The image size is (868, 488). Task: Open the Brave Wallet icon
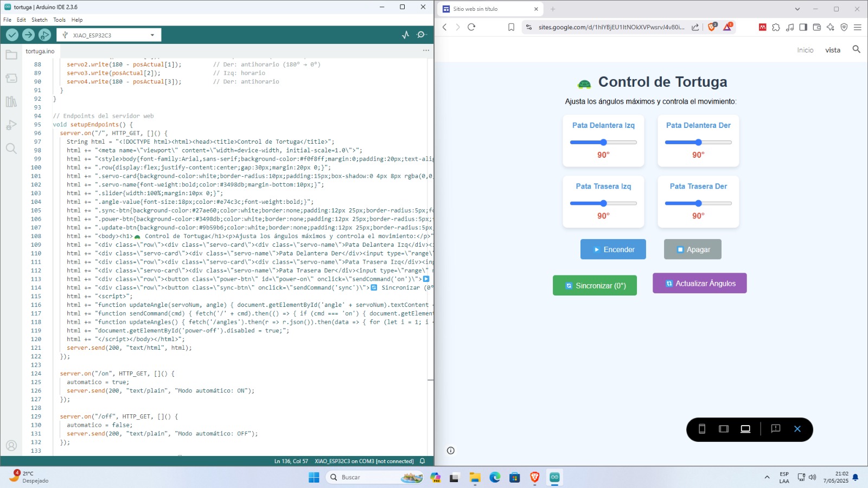817,27
